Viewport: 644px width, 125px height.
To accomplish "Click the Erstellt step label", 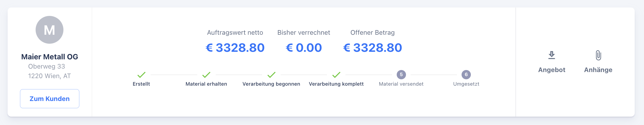I will 141,84.
